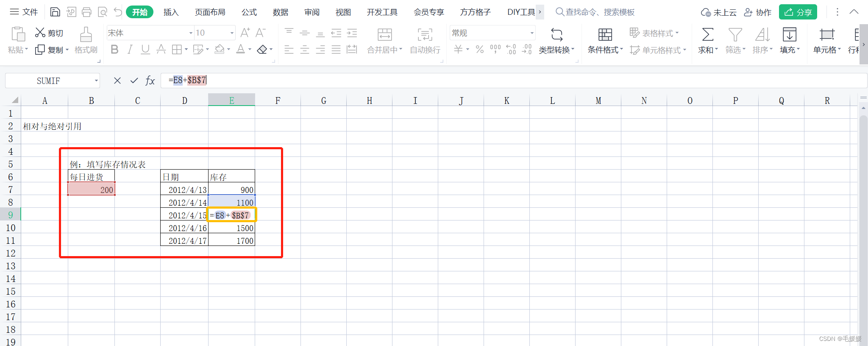Image resolution: width=868 pixels, height=346 pixels.
Task: Click search commands box 查找命令
Action: click(x=595, y=12)
